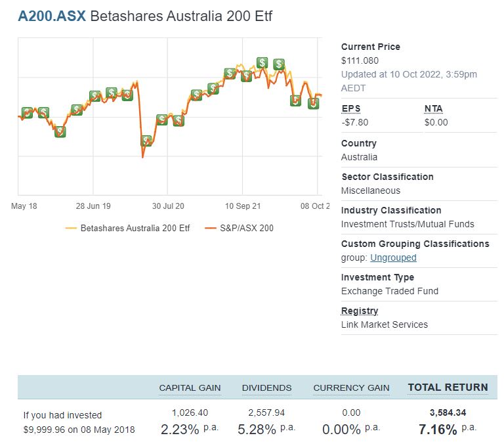Toggle the S&P/ASX 200 legend series
Viewport: 504px width, 444px height.
tap(239, 228)
